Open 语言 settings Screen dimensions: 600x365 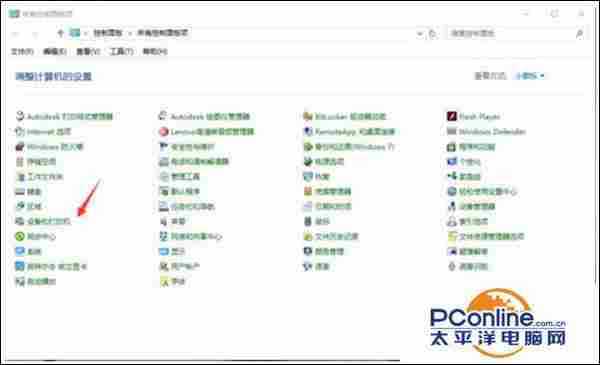(x=316, y=267)
